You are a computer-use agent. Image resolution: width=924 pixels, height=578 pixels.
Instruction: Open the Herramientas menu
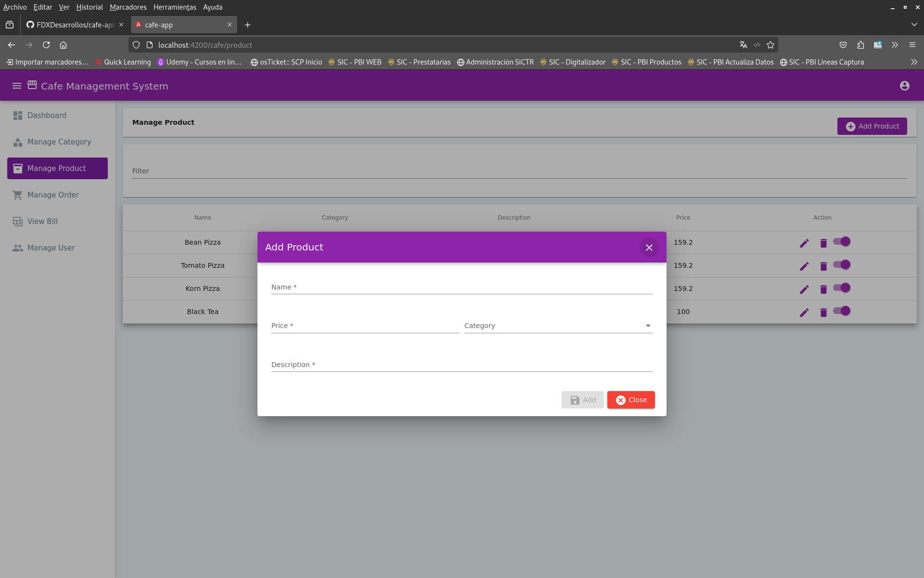pyautogui.click(x=175, y=7)
